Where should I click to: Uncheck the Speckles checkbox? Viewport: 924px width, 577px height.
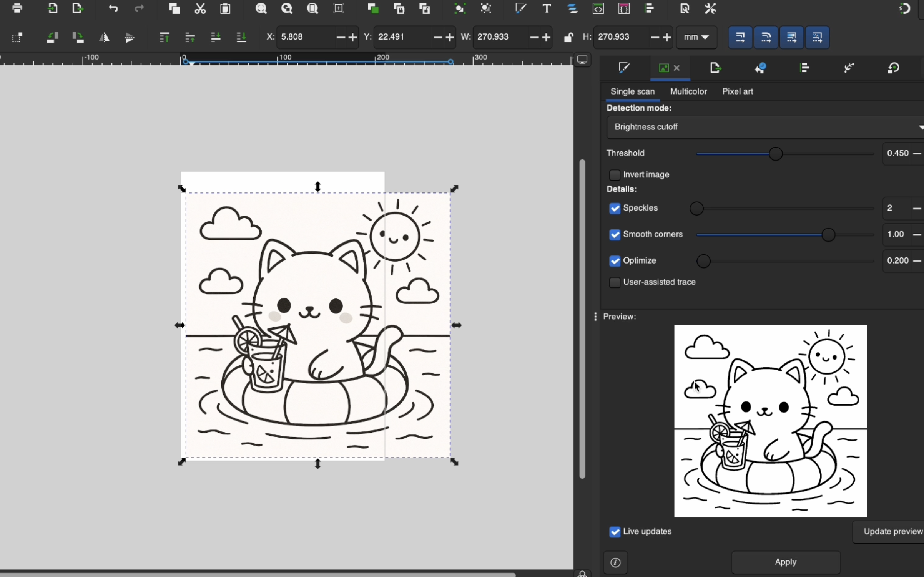615,208
